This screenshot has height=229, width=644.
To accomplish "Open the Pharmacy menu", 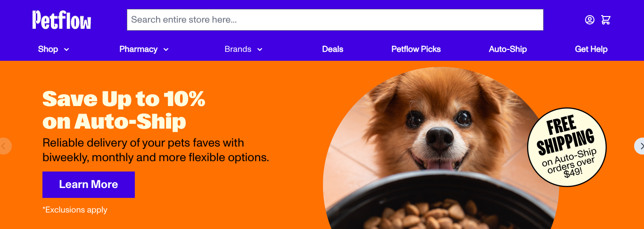I will pos(138,49).
